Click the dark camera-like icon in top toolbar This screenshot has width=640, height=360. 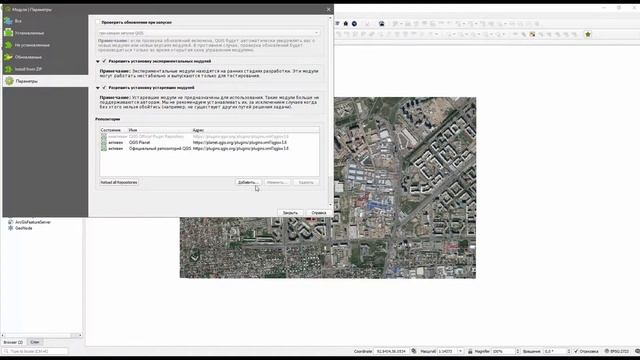382,24
